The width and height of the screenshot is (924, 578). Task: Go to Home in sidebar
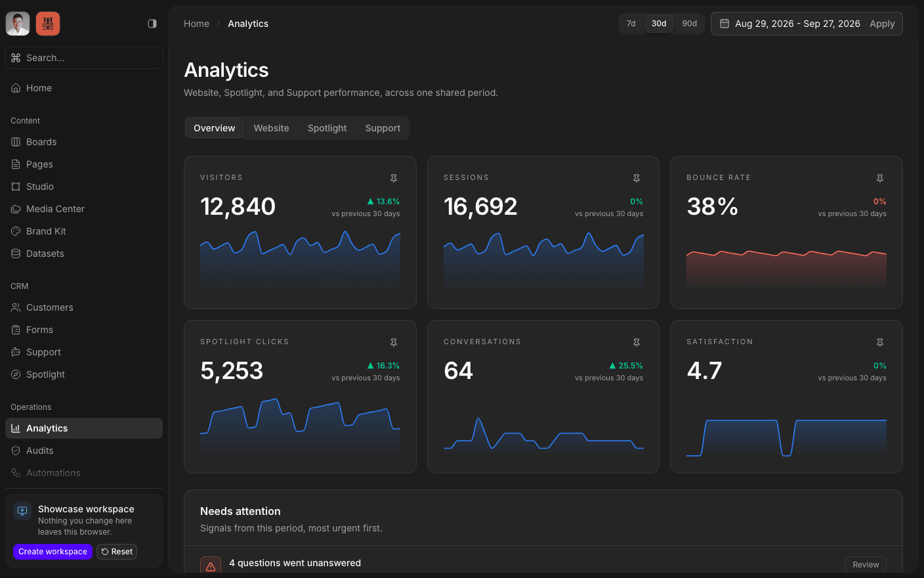(84, 88)
